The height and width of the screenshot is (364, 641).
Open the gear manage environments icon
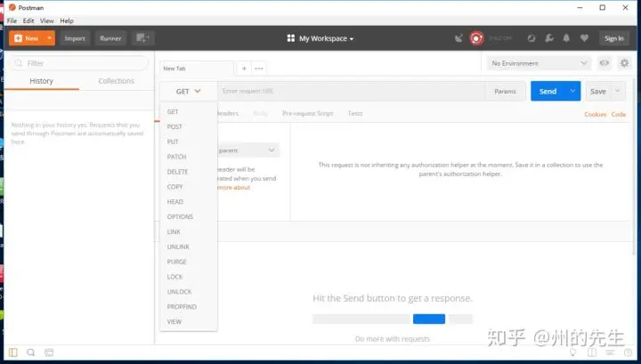pyautogui.click(x=624, y=63)
